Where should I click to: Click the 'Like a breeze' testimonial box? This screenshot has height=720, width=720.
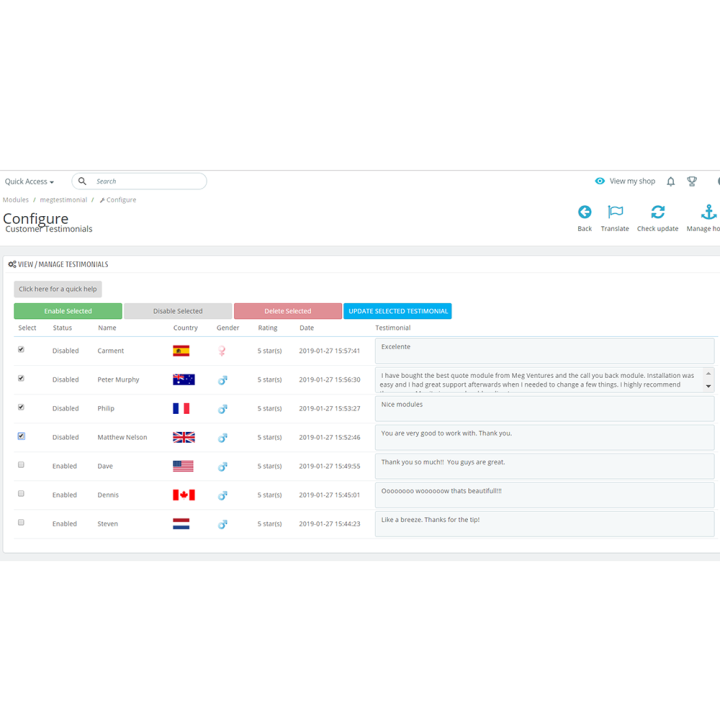545,524
